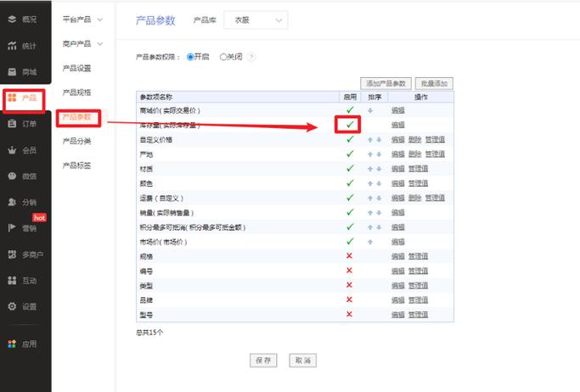Open the 互动 interaction sidebar icon
Image resolution: width=580 pixels, height=392 pixels.
[12, 280]
